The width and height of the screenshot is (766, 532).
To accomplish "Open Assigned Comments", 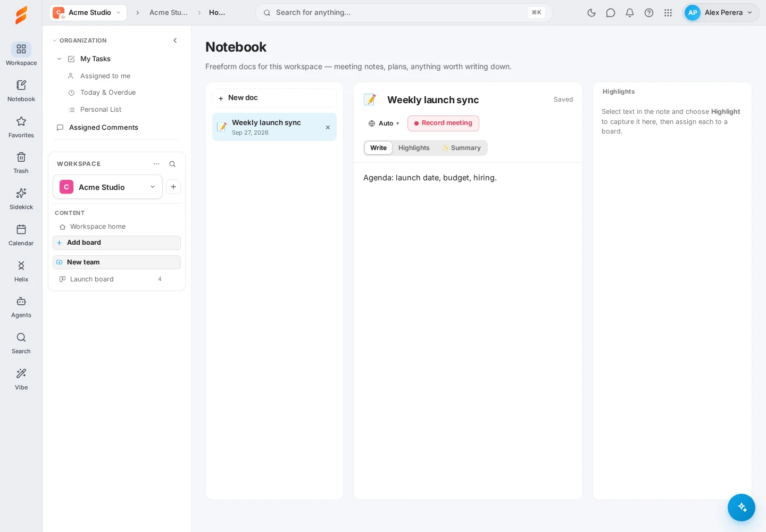I will pyautogui.click(x=104, y=128).
